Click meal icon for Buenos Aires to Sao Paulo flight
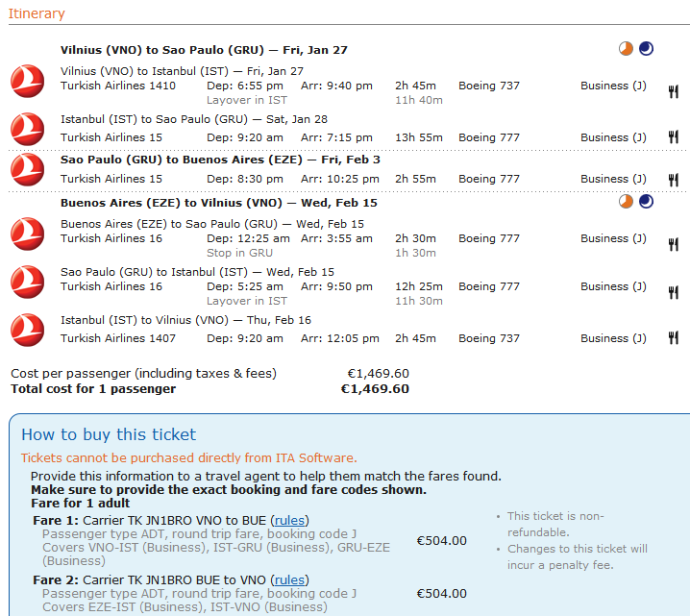 pos(674,244)
